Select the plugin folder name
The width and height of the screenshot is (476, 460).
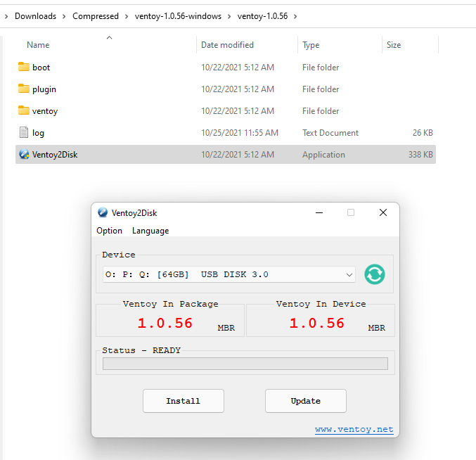tap(44, 89)
